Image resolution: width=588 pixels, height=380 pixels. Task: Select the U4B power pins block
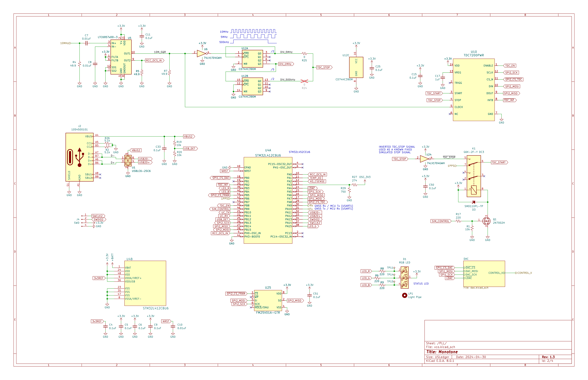(x=145, y=283)
